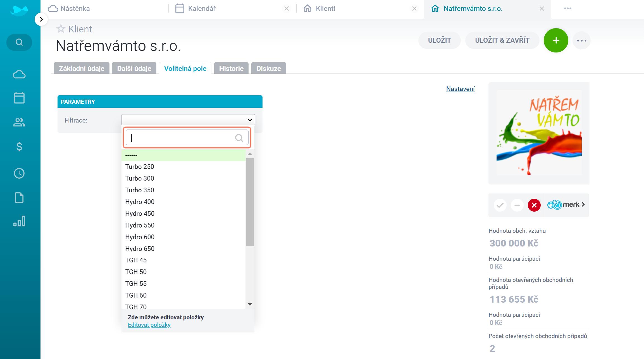Open the bar chart reports sidebar icon

pos(19,221)
